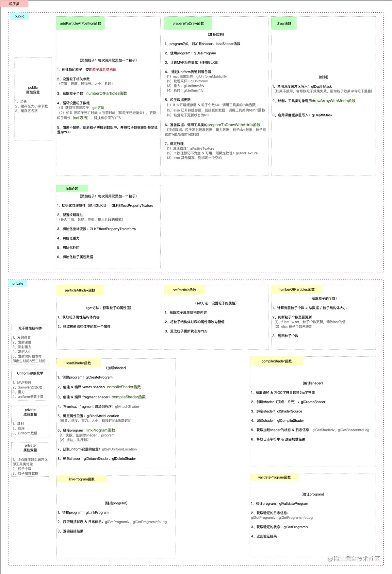
Task: Select the "glGetUniformLocation" step line
Action: coord(97,449)
